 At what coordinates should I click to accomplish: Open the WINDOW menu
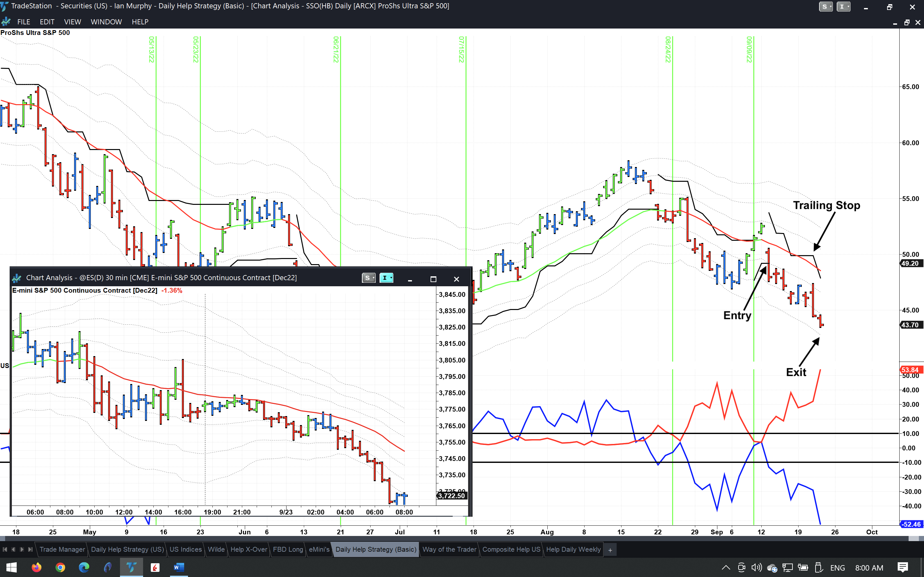(106, 22)
